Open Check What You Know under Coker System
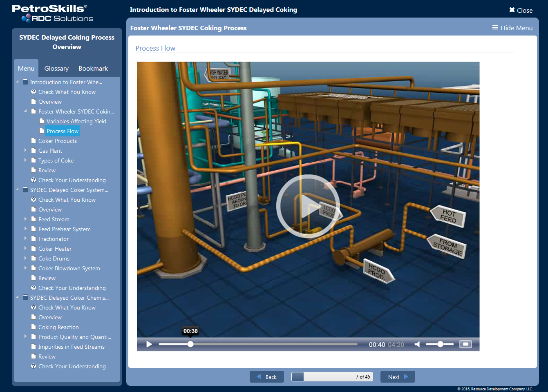 tap(67, 200)
